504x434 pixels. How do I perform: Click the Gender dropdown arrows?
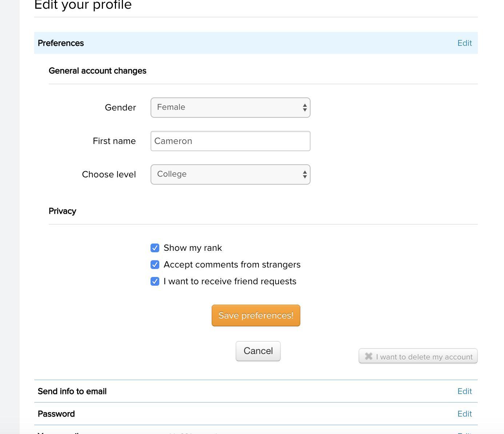point(305,108)
